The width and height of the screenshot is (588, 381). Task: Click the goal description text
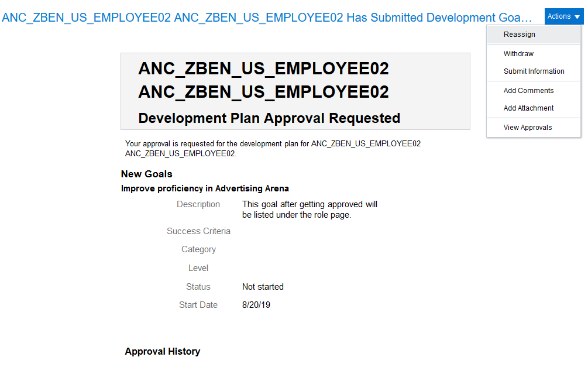point(310,210)
